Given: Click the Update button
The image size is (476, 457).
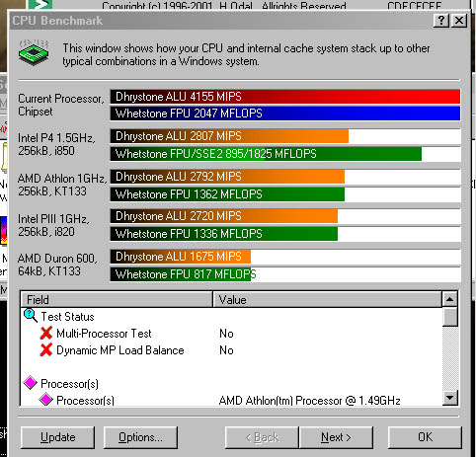Looking at the screenshot, I should (57, 437).
